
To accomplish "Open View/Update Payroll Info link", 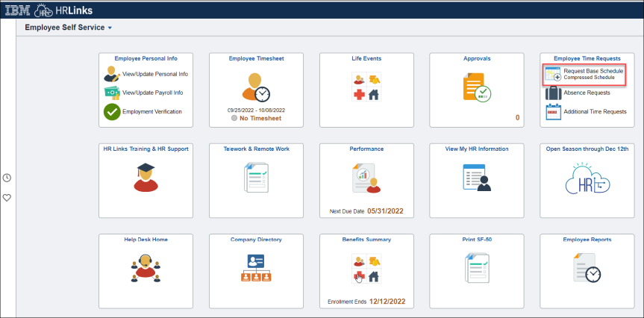I will pyautogui.click(x=152, y=93).
